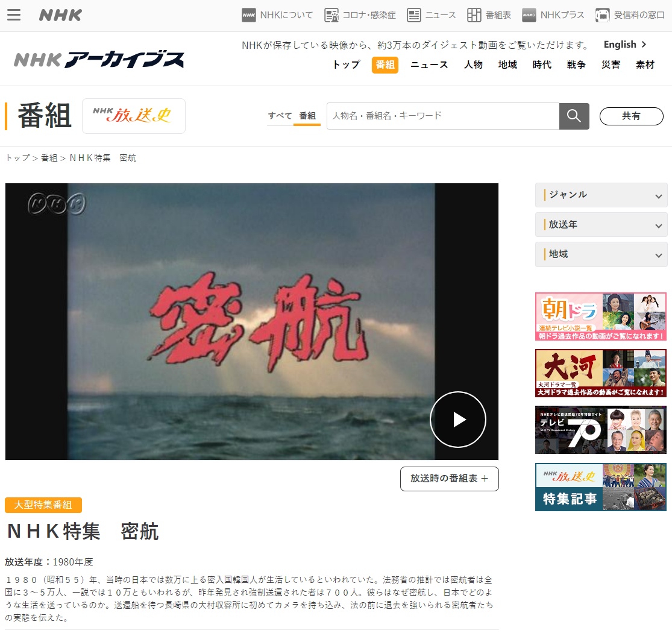This screenshot has height=639, width=672.
Task: Expand the 放送年 dropdown
Action: [601, 225]
